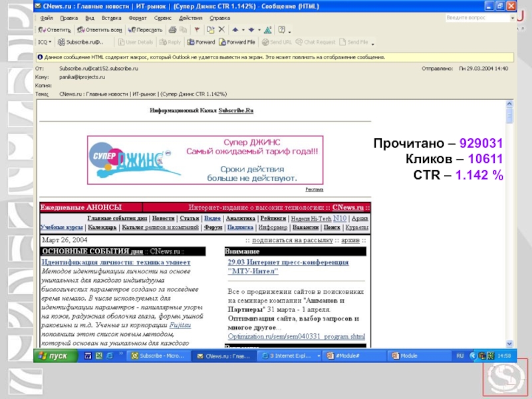The width and height of the screenshot is (532, 399).
Task: Open the Идентификация личности article link
Action: tap(116, 263)
